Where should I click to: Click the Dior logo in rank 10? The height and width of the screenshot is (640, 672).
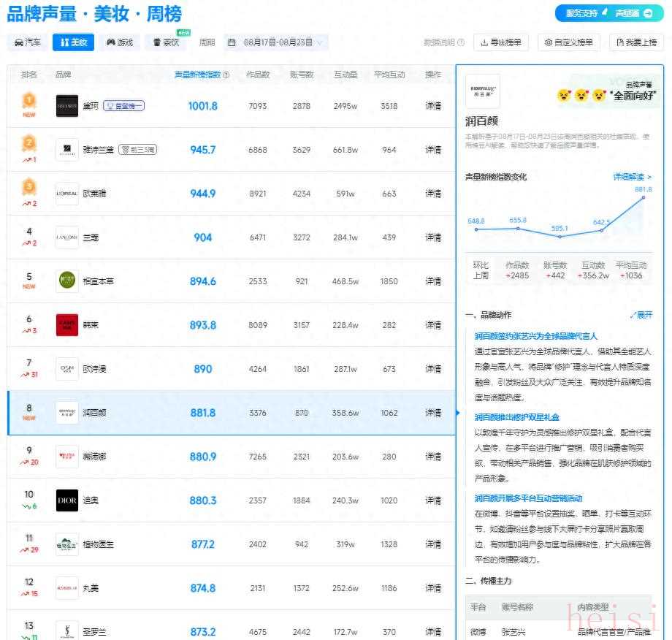tap(67, 500)
